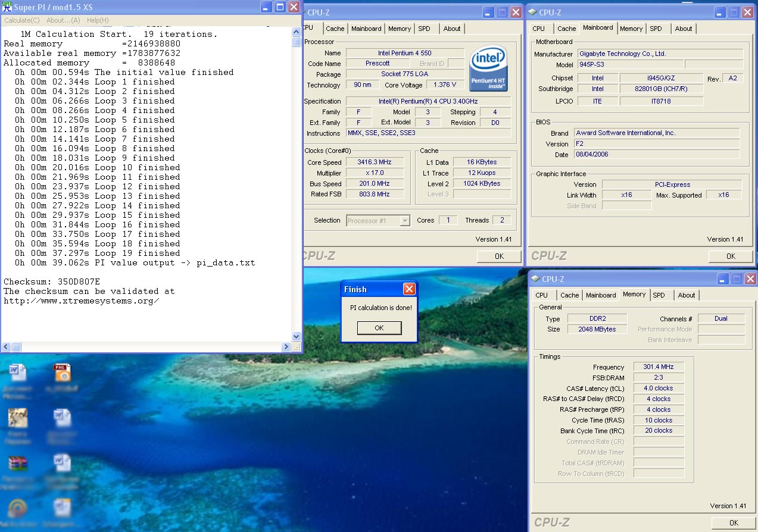Open About tab in CPU-Z Mainboard window
Screen dimensions: 758x532
684,29
